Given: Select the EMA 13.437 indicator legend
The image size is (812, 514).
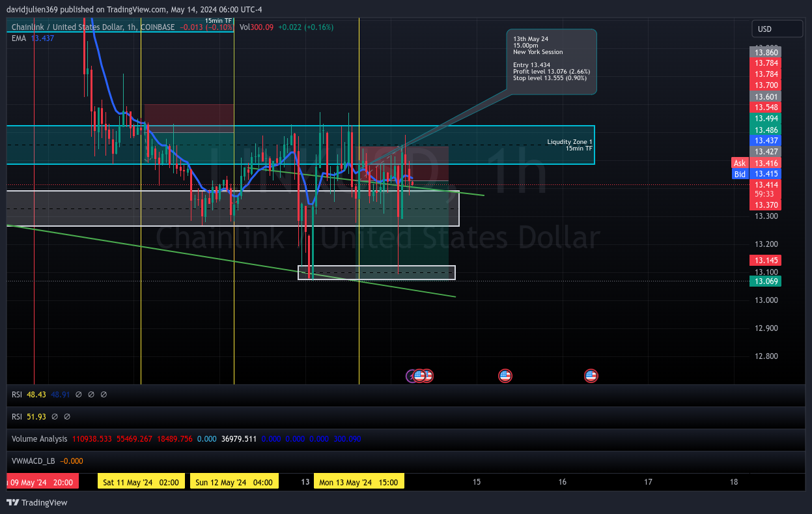Looking at the screenshot, I should [33, 38].
